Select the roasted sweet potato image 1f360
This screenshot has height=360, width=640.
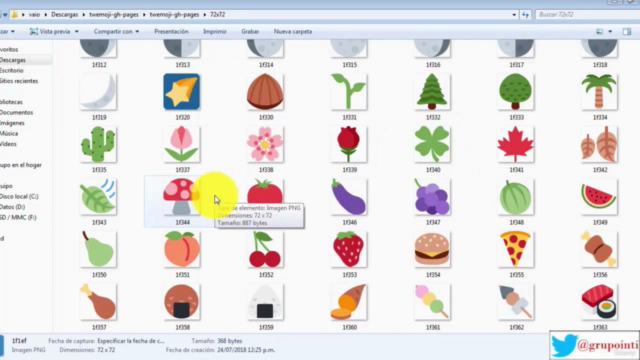(x=349, y=302)
